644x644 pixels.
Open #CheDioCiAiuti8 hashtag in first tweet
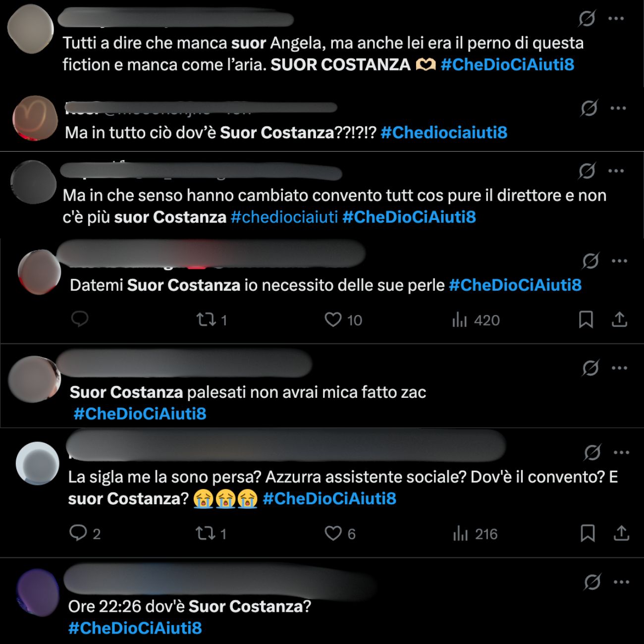click(x=507, y=64)
